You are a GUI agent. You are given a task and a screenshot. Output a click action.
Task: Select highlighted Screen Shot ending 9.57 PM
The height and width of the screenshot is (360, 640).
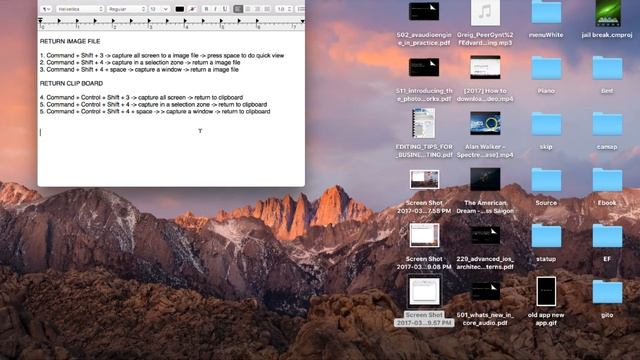tap(424, 301)
